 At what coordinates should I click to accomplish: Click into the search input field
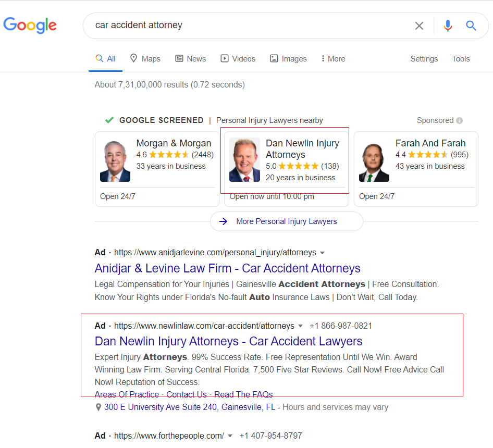[x=250, y=26]
